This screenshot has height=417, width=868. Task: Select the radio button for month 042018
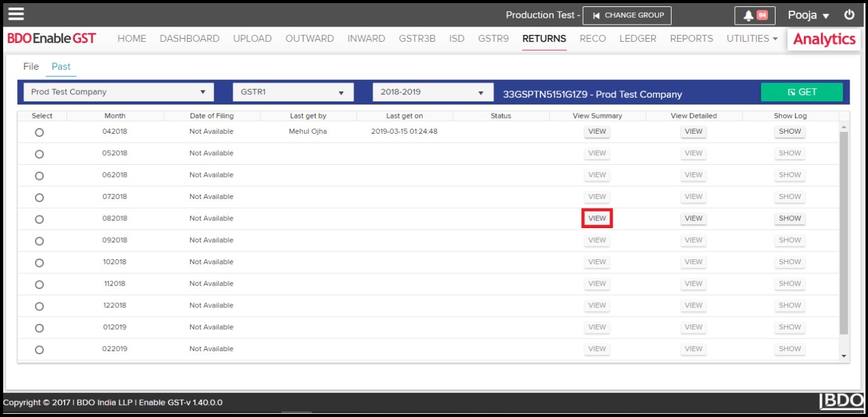[39, 132]
